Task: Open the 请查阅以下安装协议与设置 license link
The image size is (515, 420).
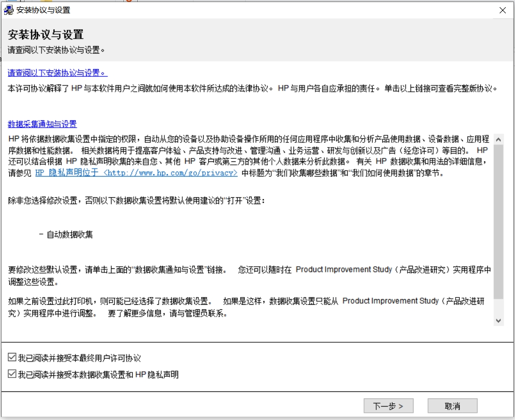Action: tap(57, 73)
